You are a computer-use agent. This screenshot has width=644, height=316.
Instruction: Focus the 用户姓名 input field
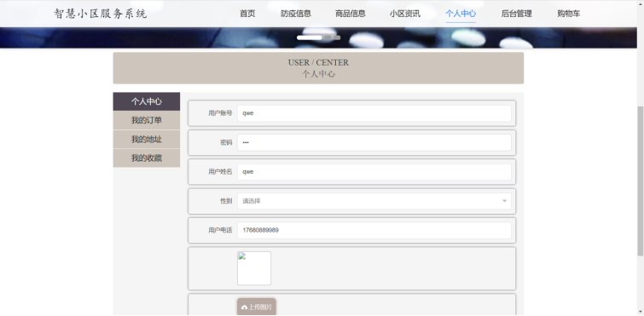tap(374, 172)
